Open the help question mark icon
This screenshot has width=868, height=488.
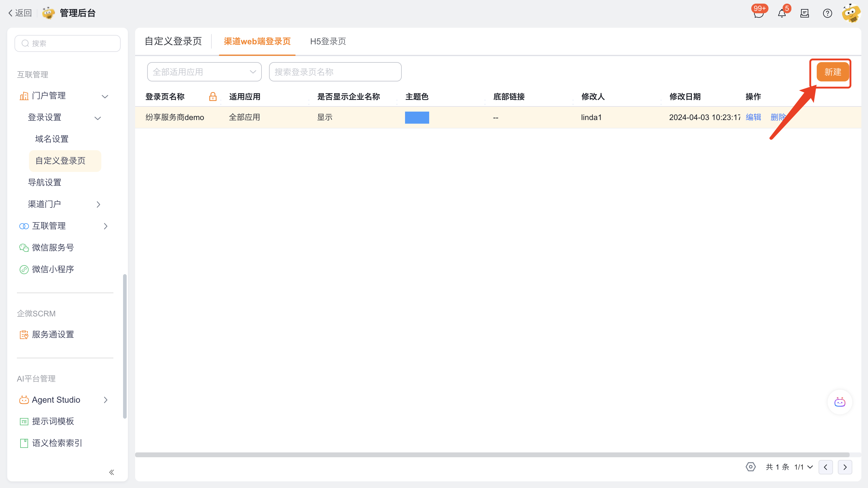[827, 14]
